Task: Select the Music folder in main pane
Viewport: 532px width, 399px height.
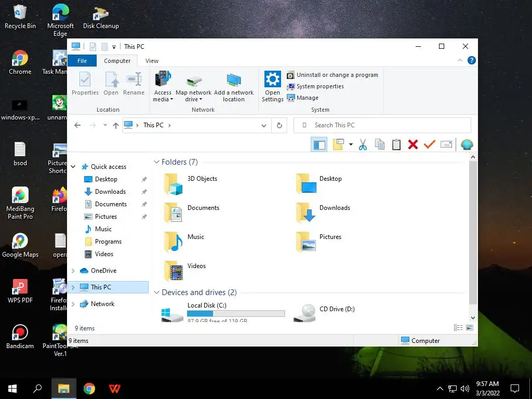Action: tap(184, 242)
